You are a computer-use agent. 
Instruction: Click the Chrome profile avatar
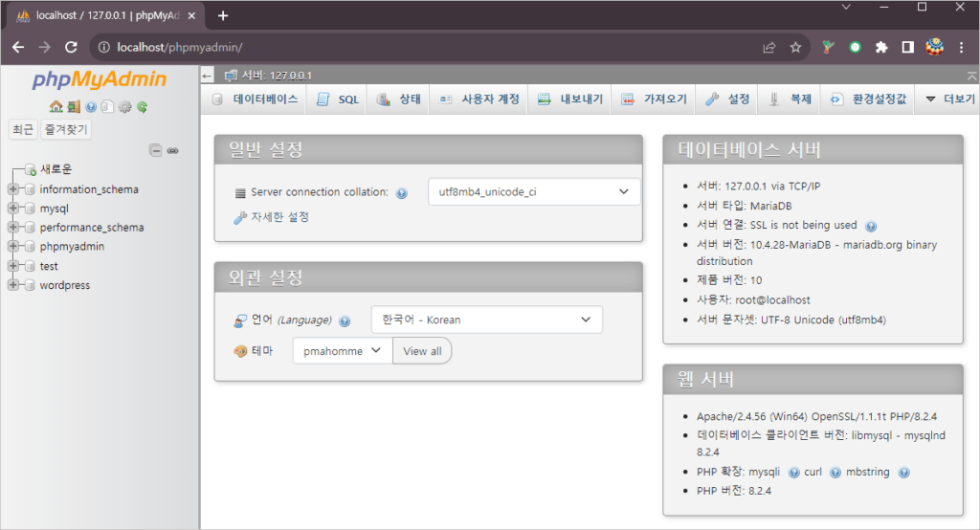point(935,47)
